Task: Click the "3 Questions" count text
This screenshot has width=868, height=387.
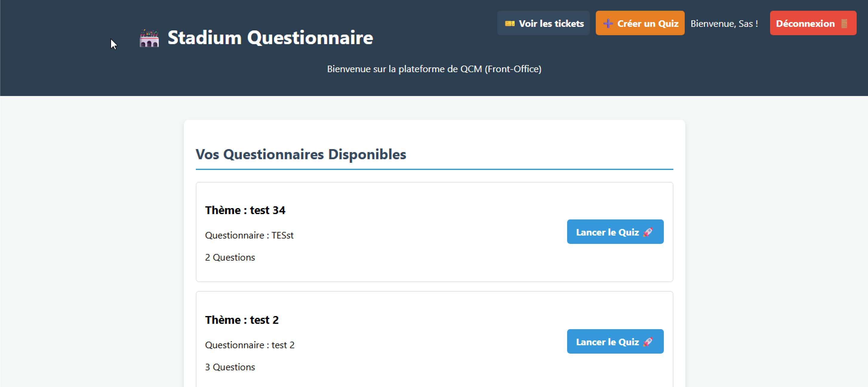Action: (230, 367)
